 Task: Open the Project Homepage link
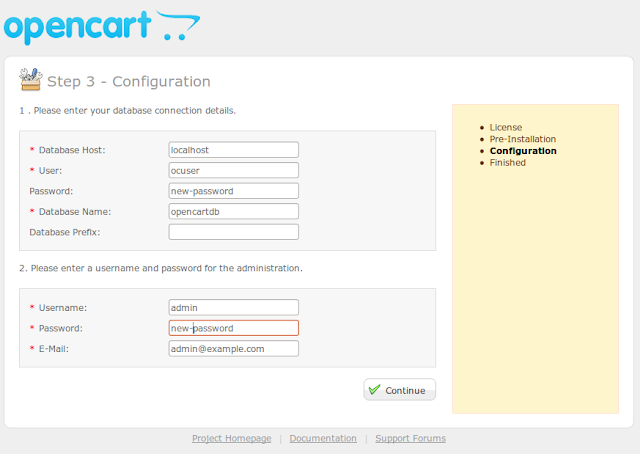click(x=231, y=438)
